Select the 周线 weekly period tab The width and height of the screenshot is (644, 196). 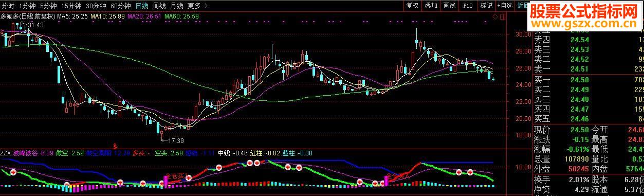pyautogui.click(x=159, y=6)
